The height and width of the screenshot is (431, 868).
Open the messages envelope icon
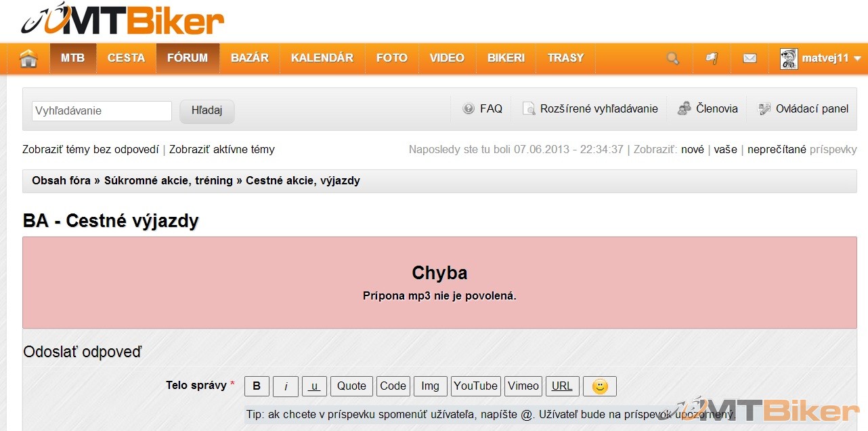[x=750, y=58]
